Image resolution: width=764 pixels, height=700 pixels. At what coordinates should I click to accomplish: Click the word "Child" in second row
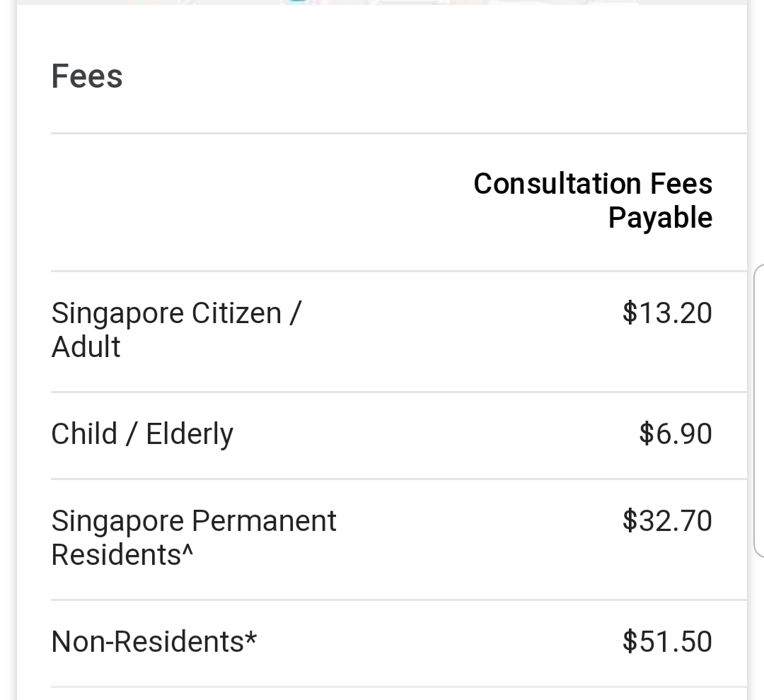click(84, 433)
